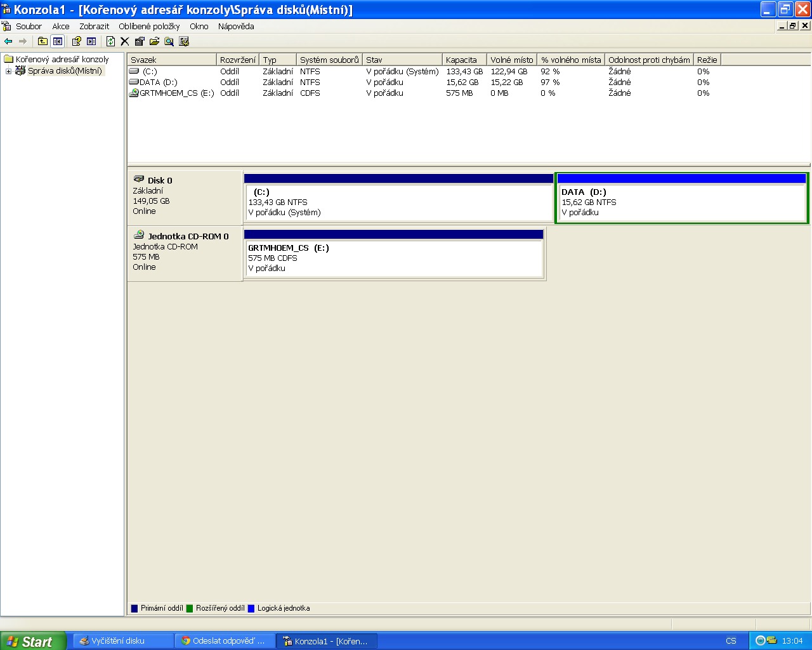Click the Open folder toolbar icon
The width and height of the screenshot is (812, 650).
point(154,41)
